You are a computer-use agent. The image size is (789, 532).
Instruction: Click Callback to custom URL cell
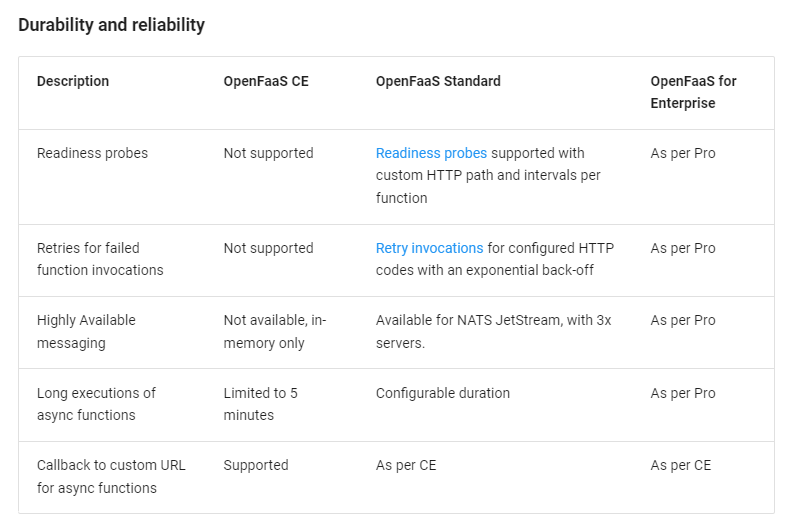pos(111,477)
